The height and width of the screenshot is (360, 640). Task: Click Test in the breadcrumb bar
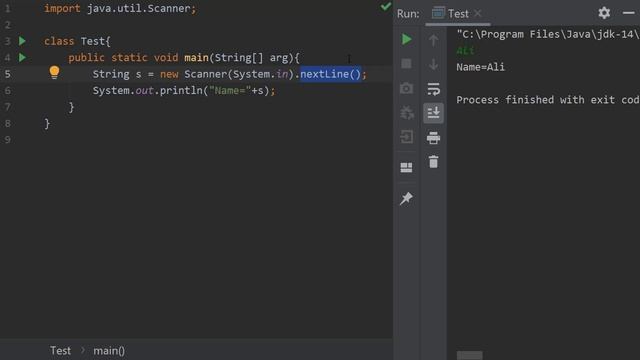(x=60, y=351)
